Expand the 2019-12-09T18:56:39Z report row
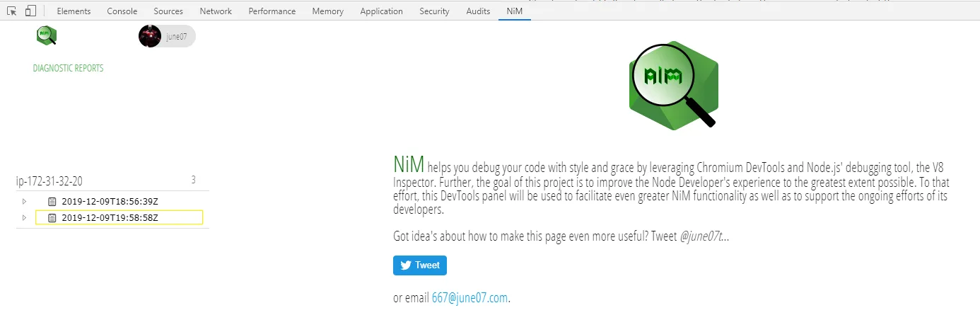The height and width of the screenshot is (332, 980). [x=24, y=201]
